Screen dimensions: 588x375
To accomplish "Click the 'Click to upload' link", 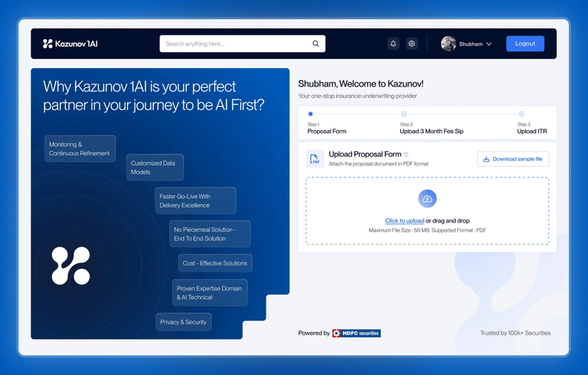I will point(404,220).
